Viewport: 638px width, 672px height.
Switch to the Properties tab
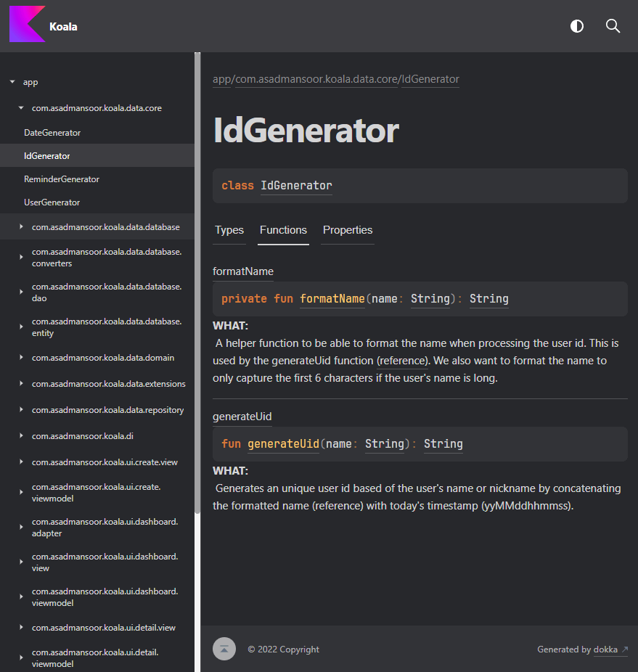click(348, 230)
